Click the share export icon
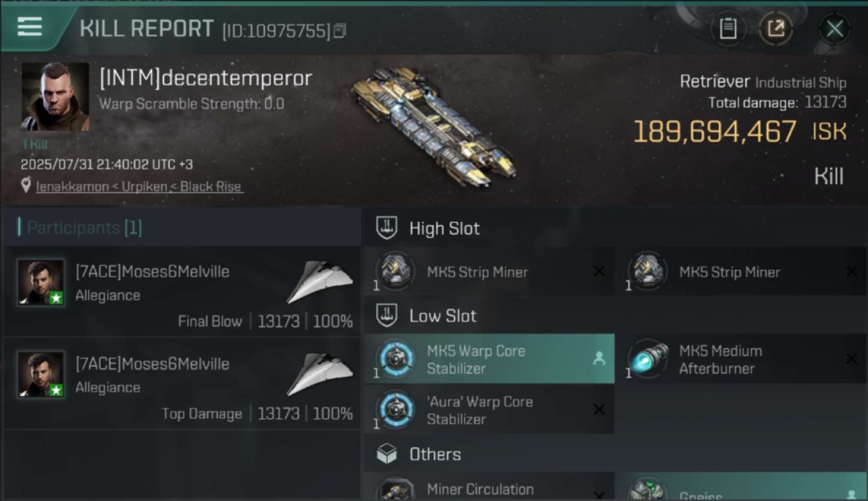868x501 pixels. click(776, 28)
